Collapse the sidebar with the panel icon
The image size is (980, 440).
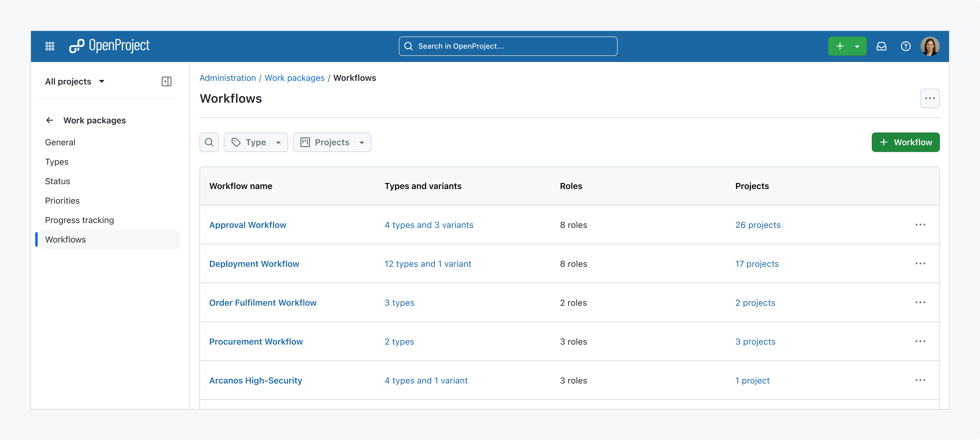(x=166, y=81)
